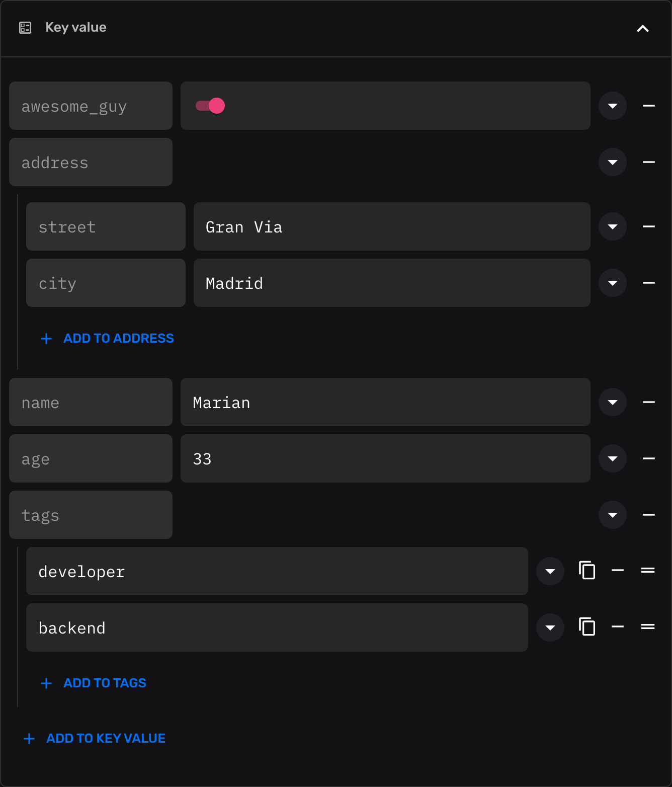
Task: Remove the backend tag
Action: (617, 627)
